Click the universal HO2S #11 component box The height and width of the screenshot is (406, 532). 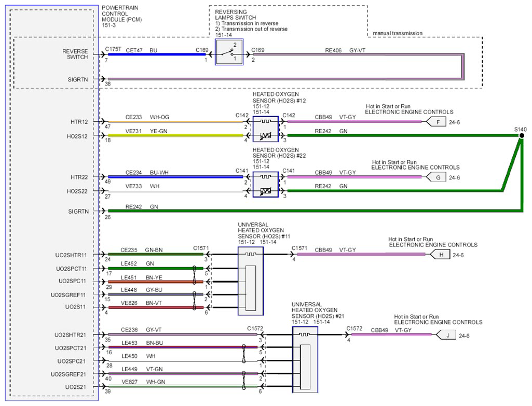(x=251, y=281)
